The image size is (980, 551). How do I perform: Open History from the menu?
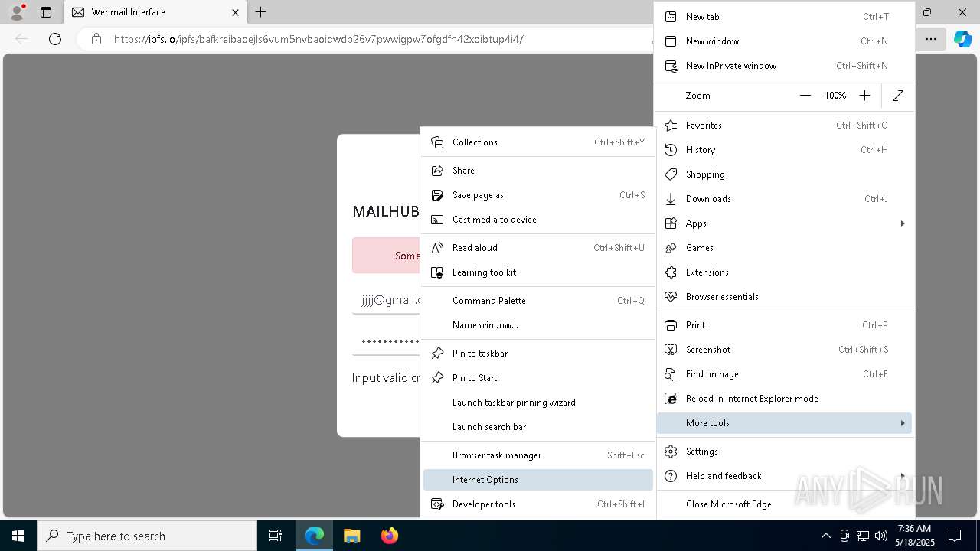pos(785,150)
